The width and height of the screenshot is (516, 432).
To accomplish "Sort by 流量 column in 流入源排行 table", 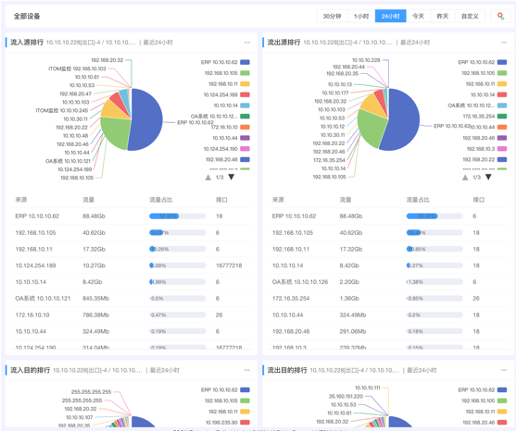I will pyautogui.click(x=88, y=200).
